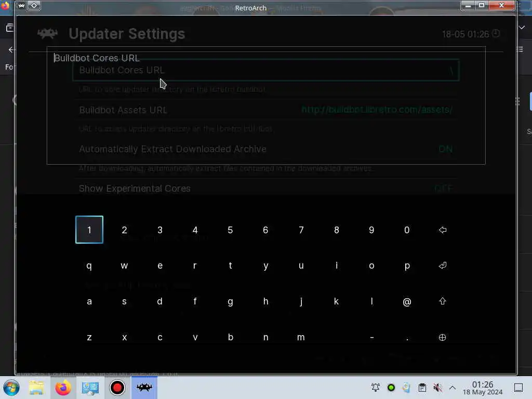This screenshot has width=532, height=399.
Task: Click the pin diamond icon in the RetroArch titlebar
Action: coord(34,5)
